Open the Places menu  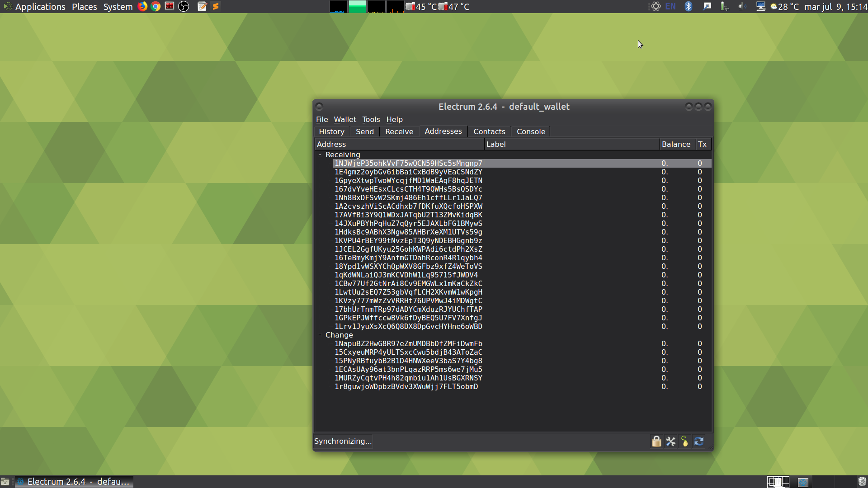tap(84, 6)
